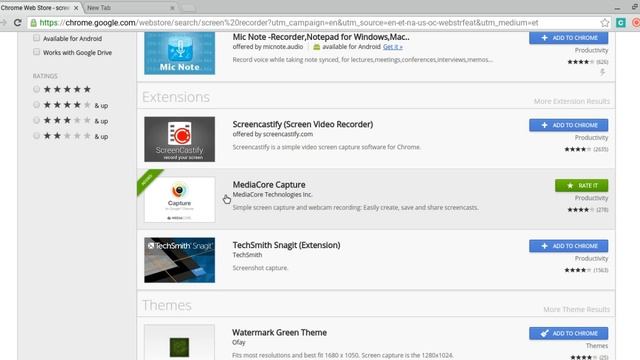Follow the Get it link for Android
The width and height of the screenshot is (640, 360).
(x=393, y=47)
